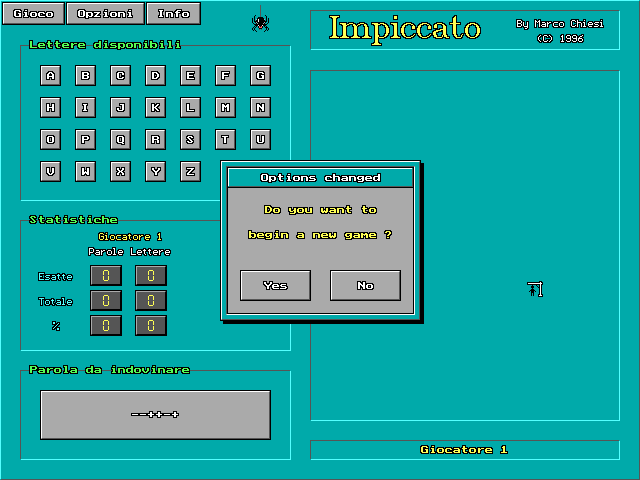Select letter V tile
The image size is (640, 480).
(x=51, y=171)
